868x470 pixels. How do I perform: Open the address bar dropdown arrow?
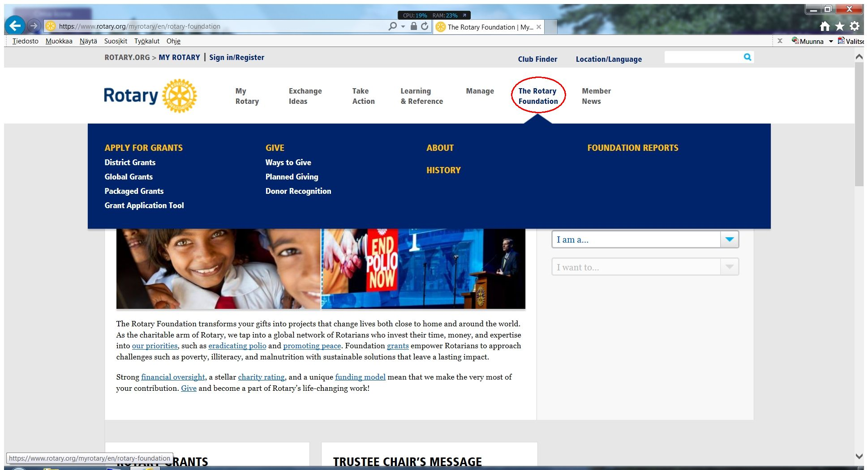coord(403,26)
